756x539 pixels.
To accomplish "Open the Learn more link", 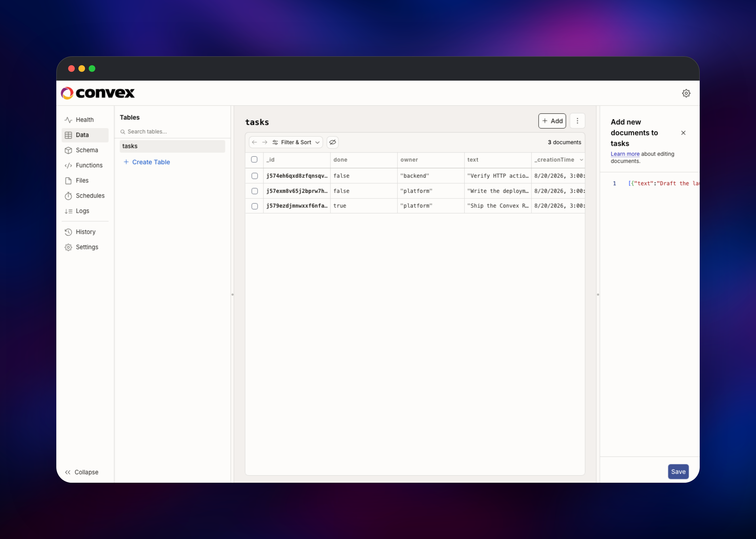I will click(x=625, y=154).
